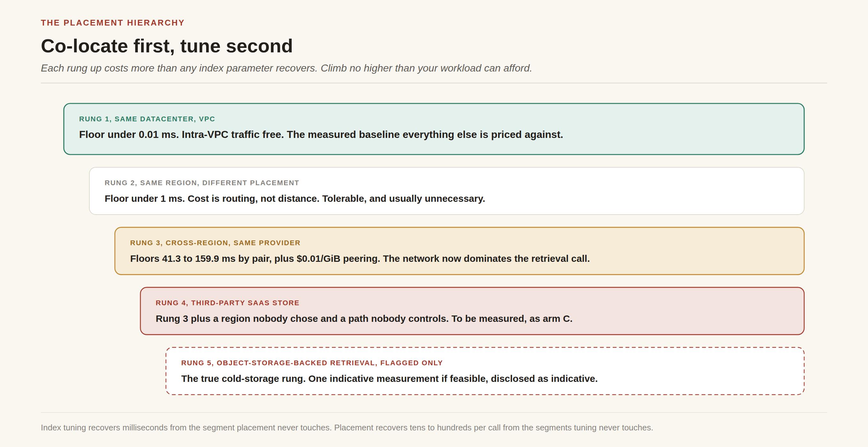Image resolution: width=868 pixels, height=447 pixels.
Task: Select the red Rung 4 card
Action: [472, 311]
